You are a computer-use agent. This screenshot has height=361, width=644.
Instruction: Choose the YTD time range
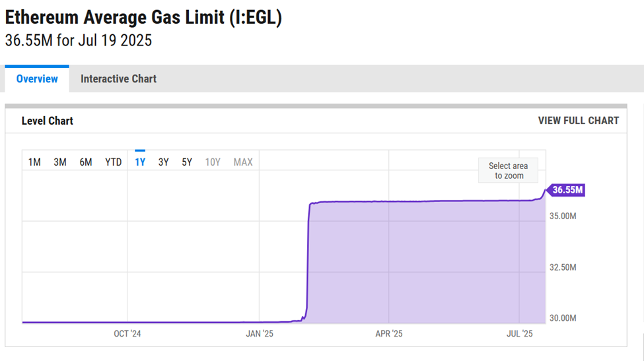[x=114, y=162]
